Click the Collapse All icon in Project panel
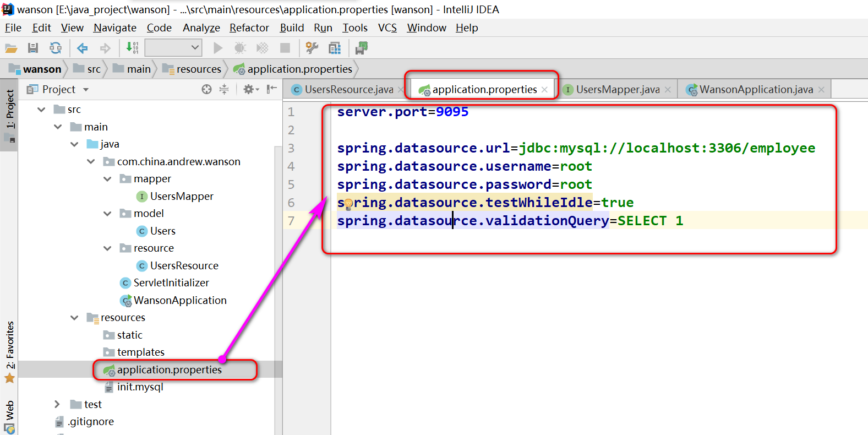 pos(224,89)
